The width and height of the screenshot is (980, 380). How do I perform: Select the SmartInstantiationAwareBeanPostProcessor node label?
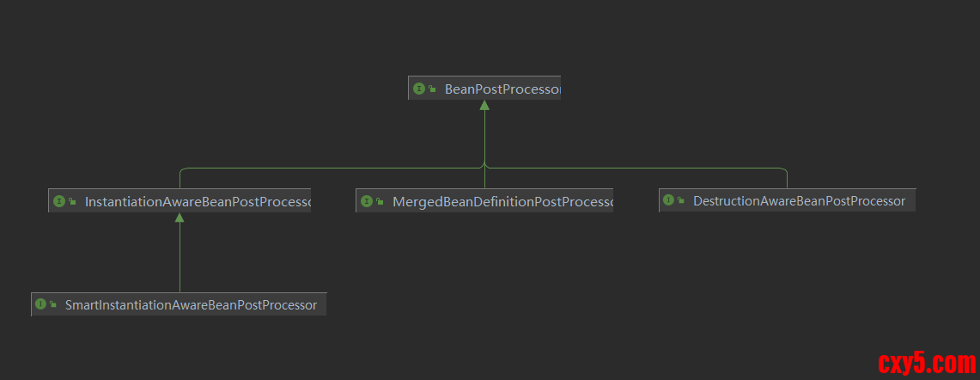(191, 304)
